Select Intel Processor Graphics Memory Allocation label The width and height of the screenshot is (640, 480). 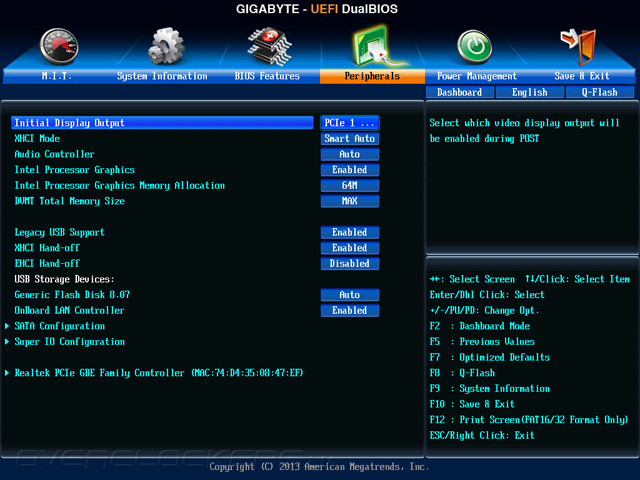(x=120, y=185)
